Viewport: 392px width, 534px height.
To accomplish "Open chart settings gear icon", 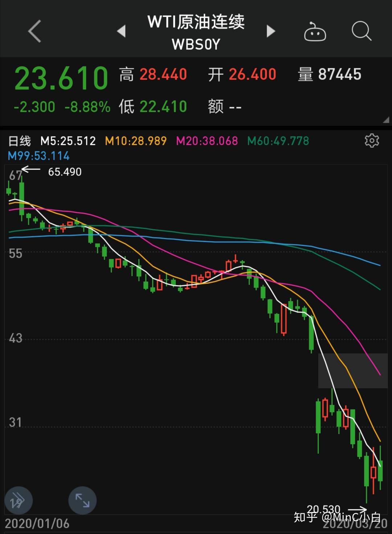I will pyautogui.click(x=372, y=140).
